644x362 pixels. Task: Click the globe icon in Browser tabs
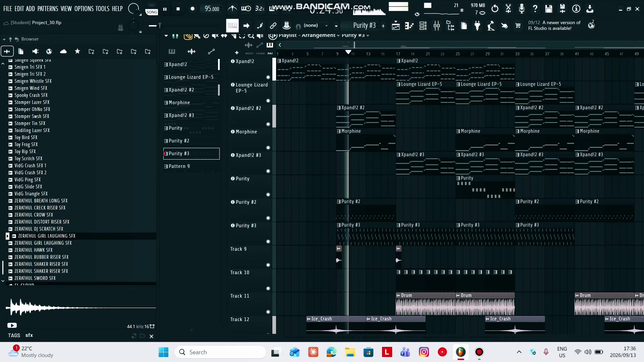pos(49,51)
